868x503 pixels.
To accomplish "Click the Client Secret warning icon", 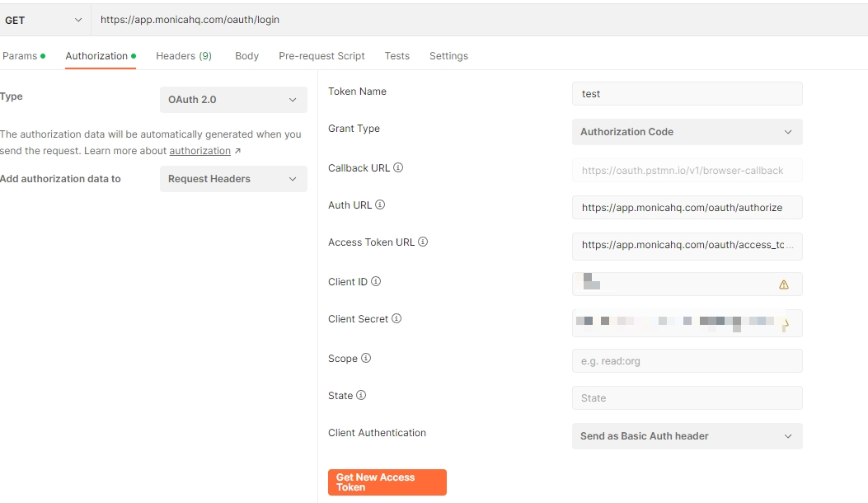I will [x=785, y=325].
